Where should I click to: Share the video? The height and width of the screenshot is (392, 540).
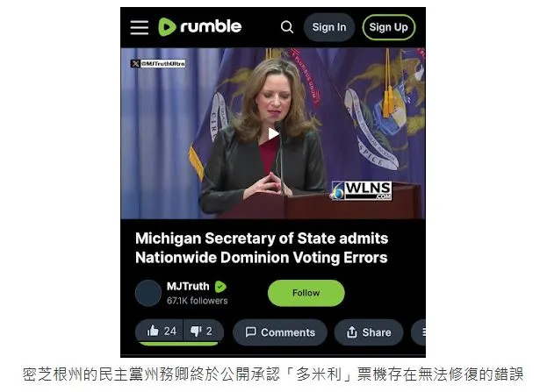369,332
